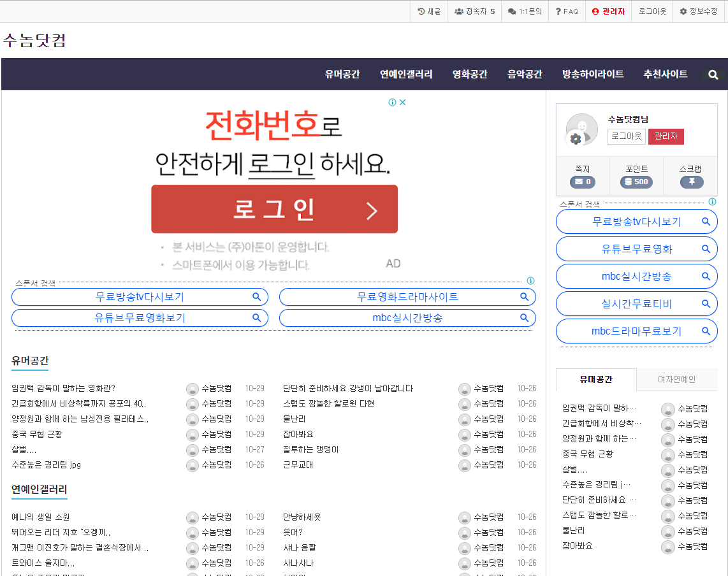
Task: Click the 새글 history link
Action: point(428,11)
